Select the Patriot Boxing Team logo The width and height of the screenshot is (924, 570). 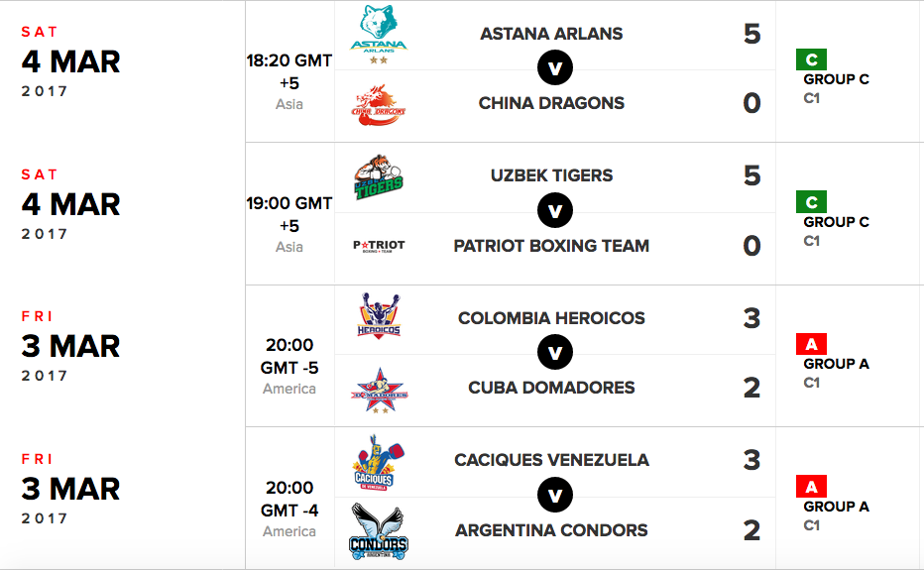(379, 246)
